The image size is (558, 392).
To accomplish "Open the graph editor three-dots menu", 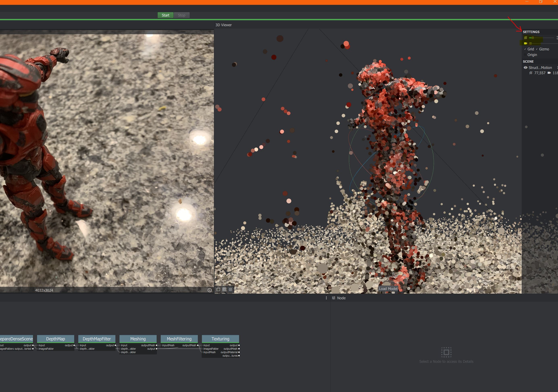I will click(x=326, y=298).
